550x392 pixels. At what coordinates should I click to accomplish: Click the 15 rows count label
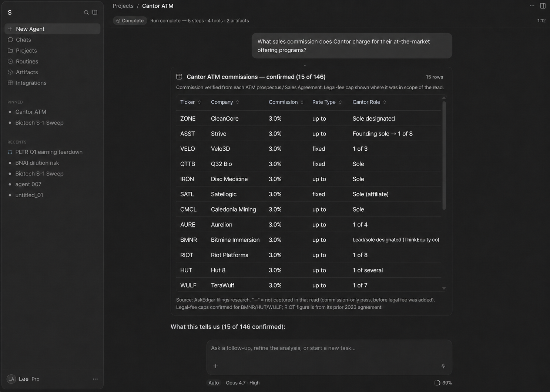[434, 77]
